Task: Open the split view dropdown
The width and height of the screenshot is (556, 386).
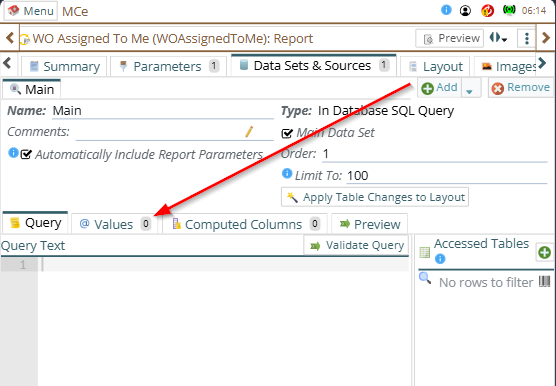Action: 498,38
